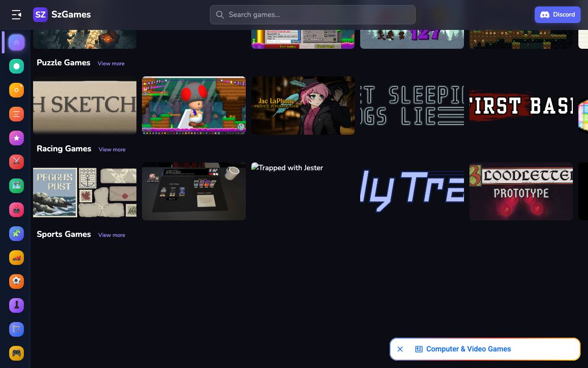
Task: Collapse the sidebar menu toggle
Action: point(17,15)
